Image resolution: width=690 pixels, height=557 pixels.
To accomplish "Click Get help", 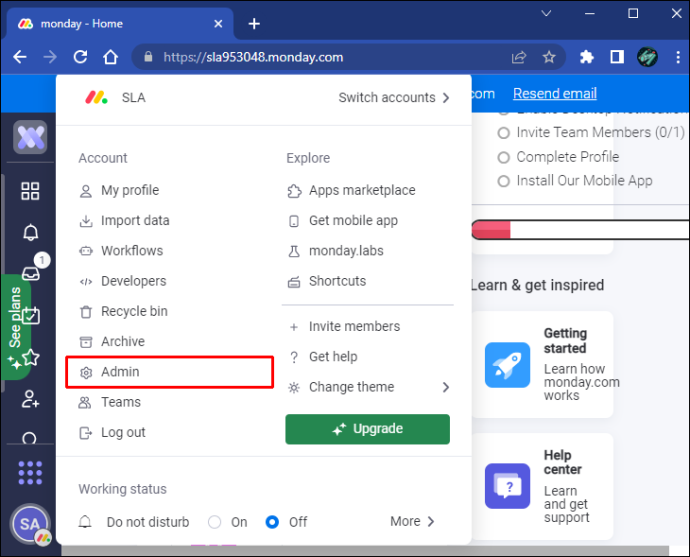I will click(x=323, y=357).
